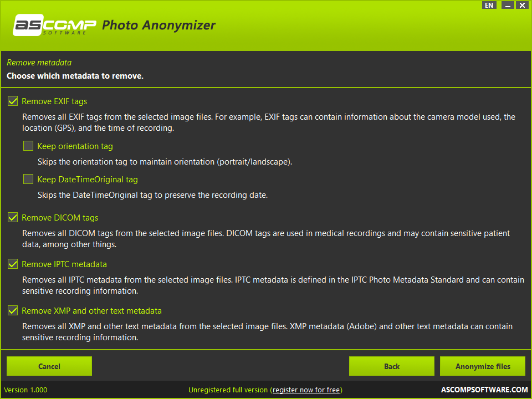
Task: Click the 'Removes all DICOM tags' description
Action: 266,239
